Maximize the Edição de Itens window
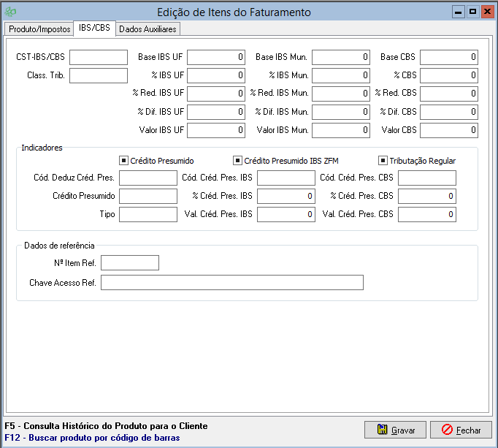498x448 pixels. click(472, 12)
